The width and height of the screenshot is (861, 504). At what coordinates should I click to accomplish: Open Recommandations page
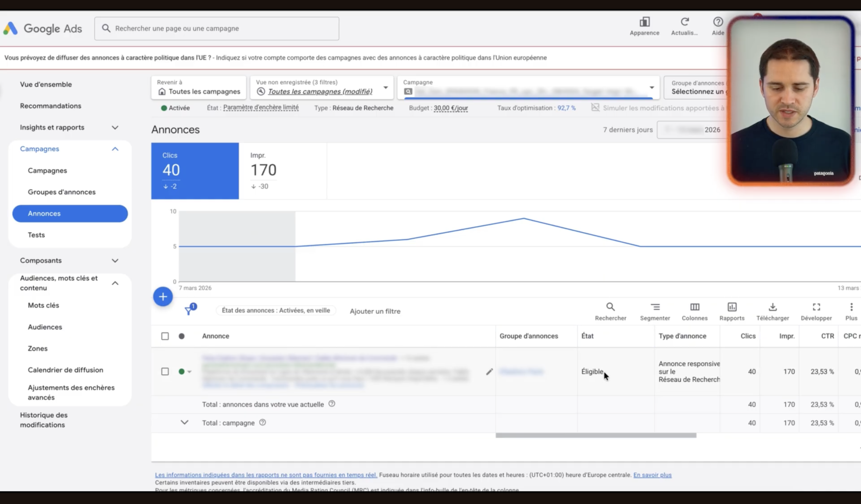point(50,106)
